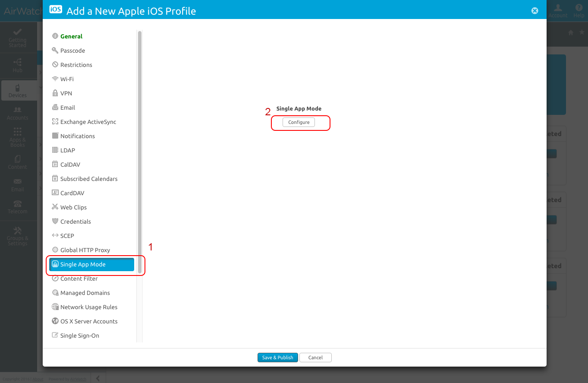This screenshot has width=588, height=383.
Task: Click the Global HTTP Proxy globe icon
Action: tap(55, 250)
